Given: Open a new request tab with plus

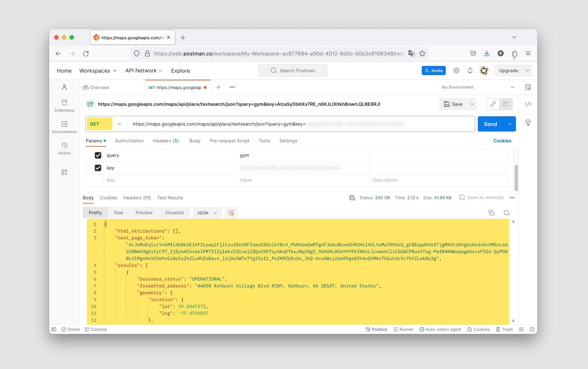Looking at the screenshot, I should [218, 87].
